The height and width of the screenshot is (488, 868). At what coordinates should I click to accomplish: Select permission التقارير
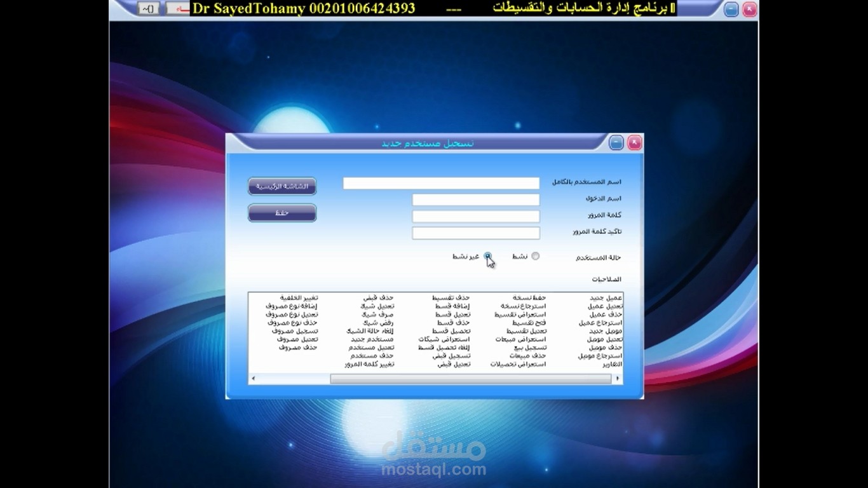pyautogui.click(x=612, y=365)
